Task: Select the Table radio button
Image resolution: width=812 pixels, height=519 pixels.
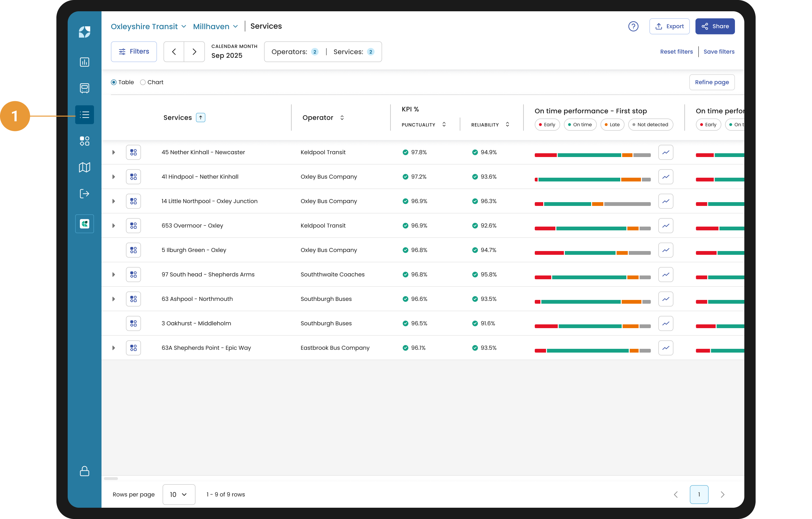Action: 114,82
